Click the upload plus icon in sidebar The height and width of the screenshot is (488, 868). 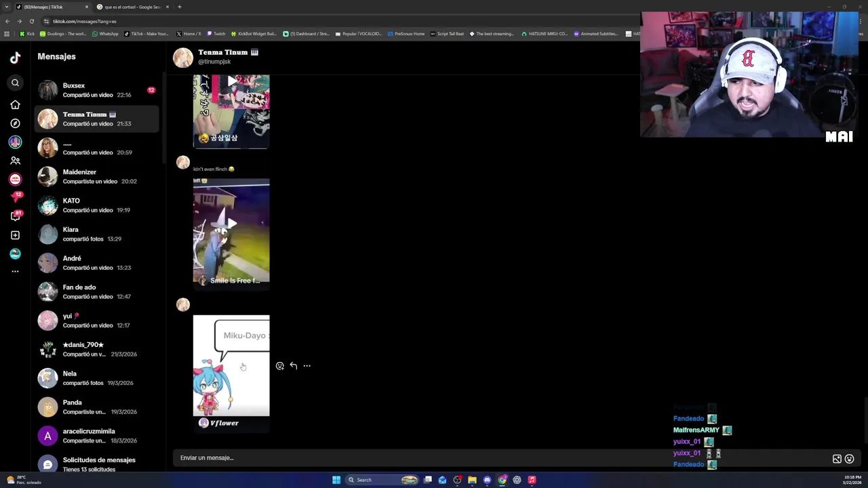[15, 235]
